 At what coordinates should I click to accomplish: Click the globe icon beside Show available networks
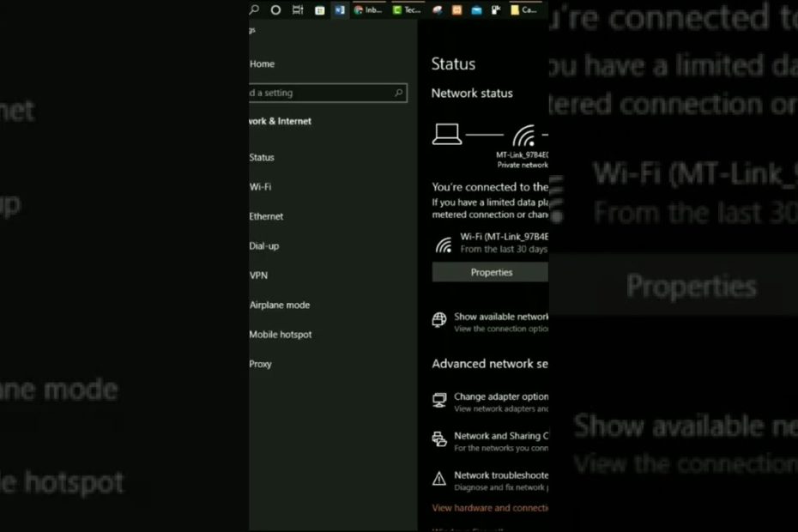tap(439, 321)
